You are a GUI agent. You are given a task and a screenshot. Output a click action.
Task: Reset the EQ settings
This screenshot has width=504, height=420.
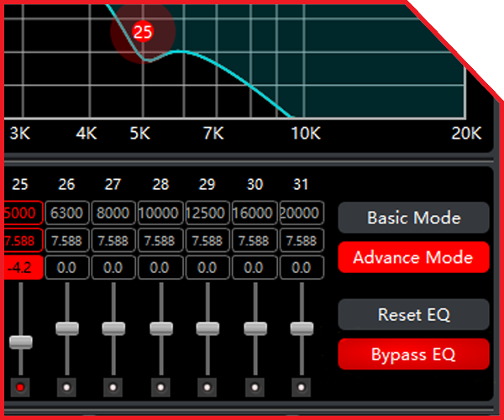pyautogui.click(x=413, y=315)
